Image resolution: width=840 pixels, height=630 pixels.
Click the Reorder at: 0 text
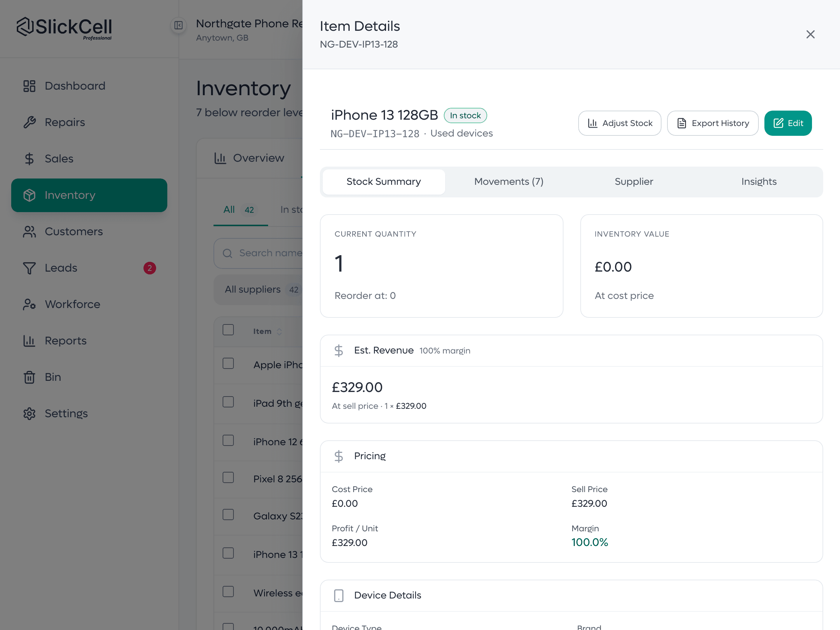click(x=365, y=296)
